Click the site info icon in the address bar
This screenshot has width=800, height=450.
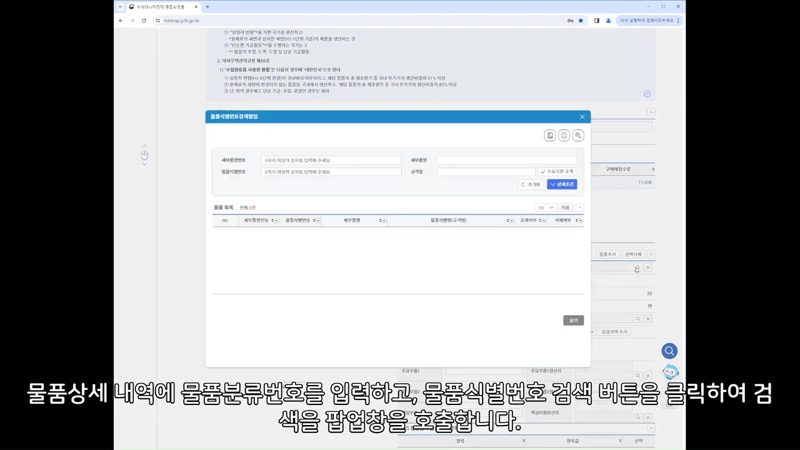[x=158, y=21]
